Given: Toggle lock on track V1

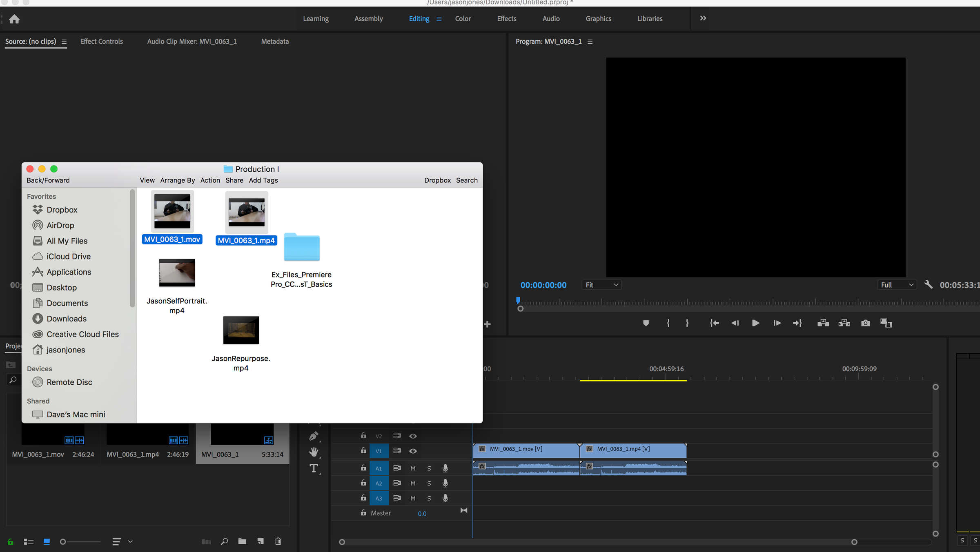Looking at the screenshot, I should (363, 450).
